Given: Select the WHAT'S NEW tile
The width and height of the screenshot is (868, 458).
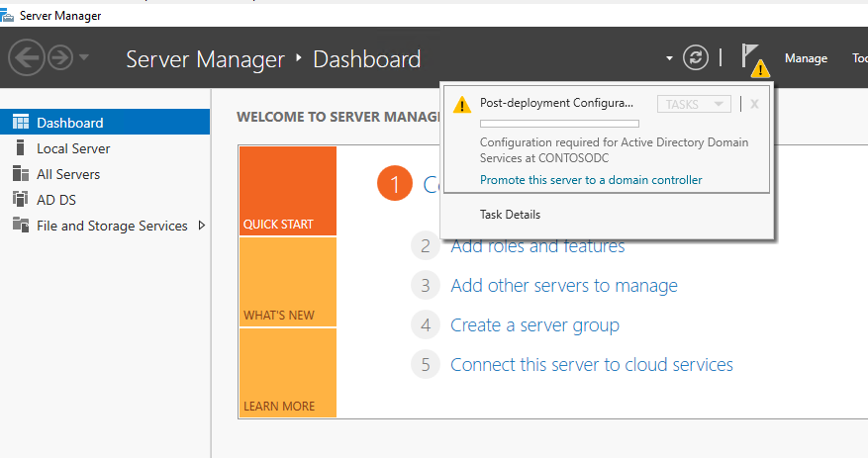Looking at the screenshot, I should (287, 282).
